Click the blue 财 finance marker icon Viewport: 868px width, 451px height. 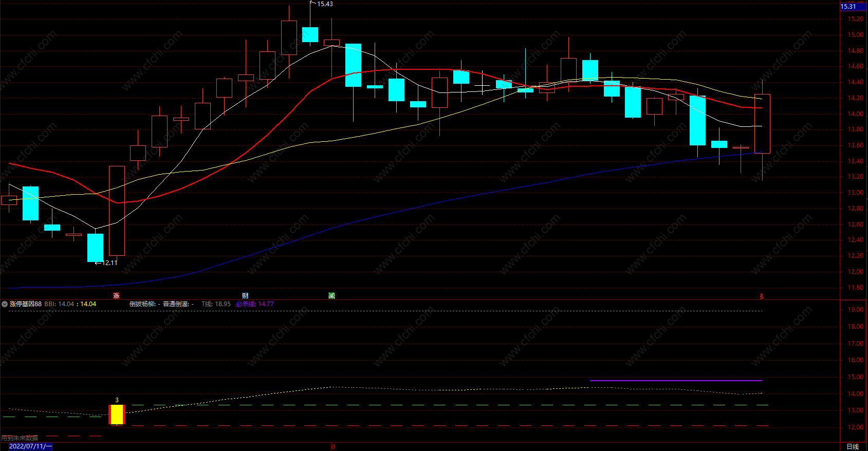(245, 296)
